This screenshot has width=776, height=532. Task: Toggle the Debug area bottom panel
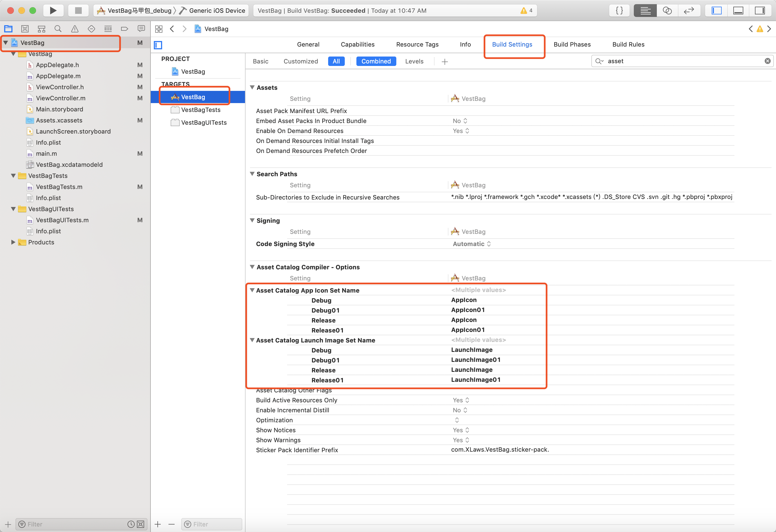click(738, 10)
